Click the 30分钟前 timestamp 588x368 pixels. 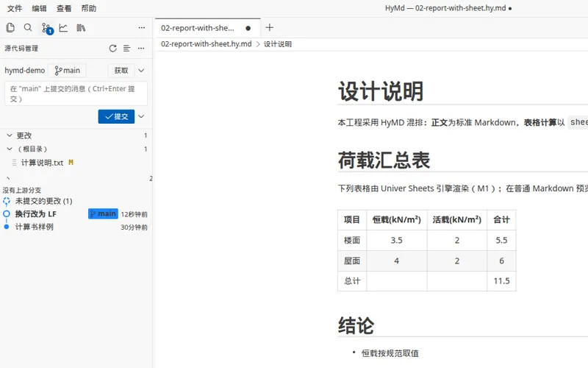[x=134, y=227]
